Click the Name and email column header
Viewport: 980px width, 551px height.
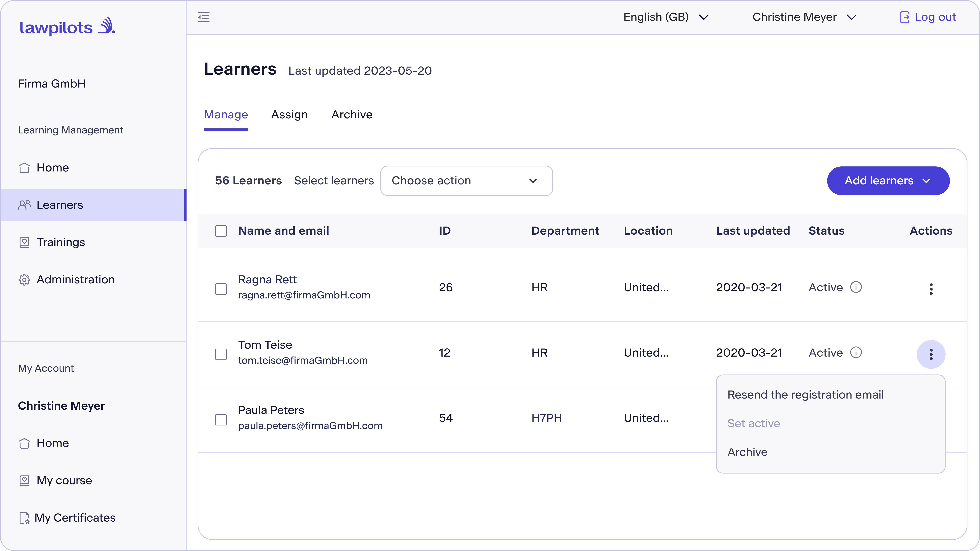click(283, 231)
